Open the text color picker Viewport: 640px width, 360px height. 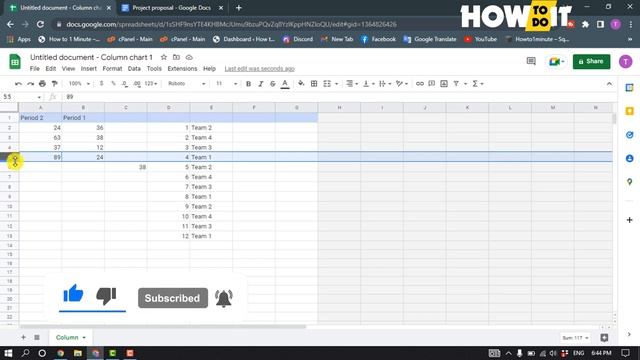(285, 84)
